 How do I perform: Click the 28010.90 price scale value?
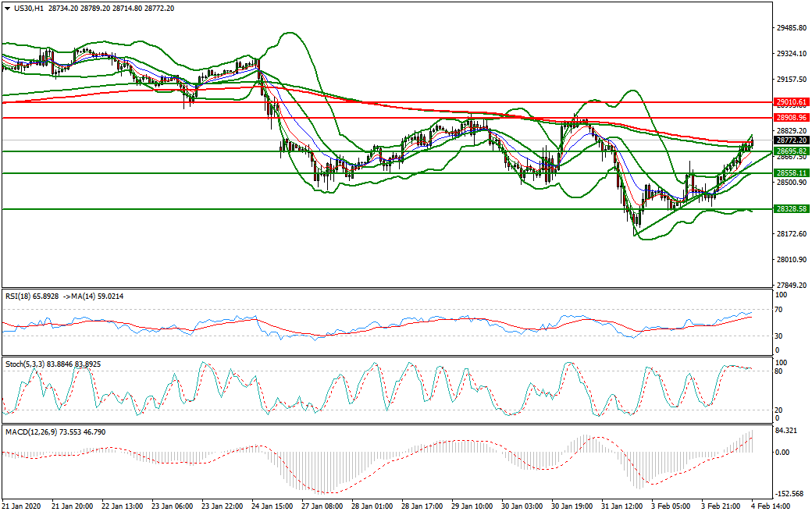click(x=792, y=260)
